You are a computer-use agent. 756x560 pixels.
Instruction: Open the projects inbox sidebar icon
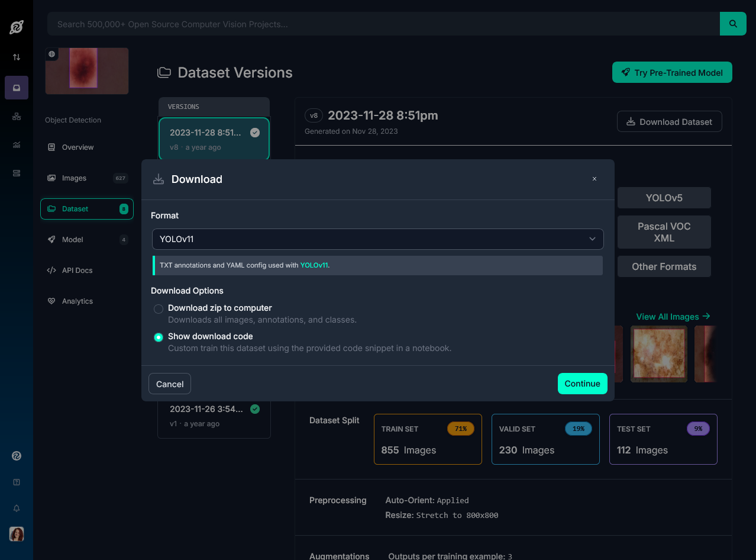(17, 88)
